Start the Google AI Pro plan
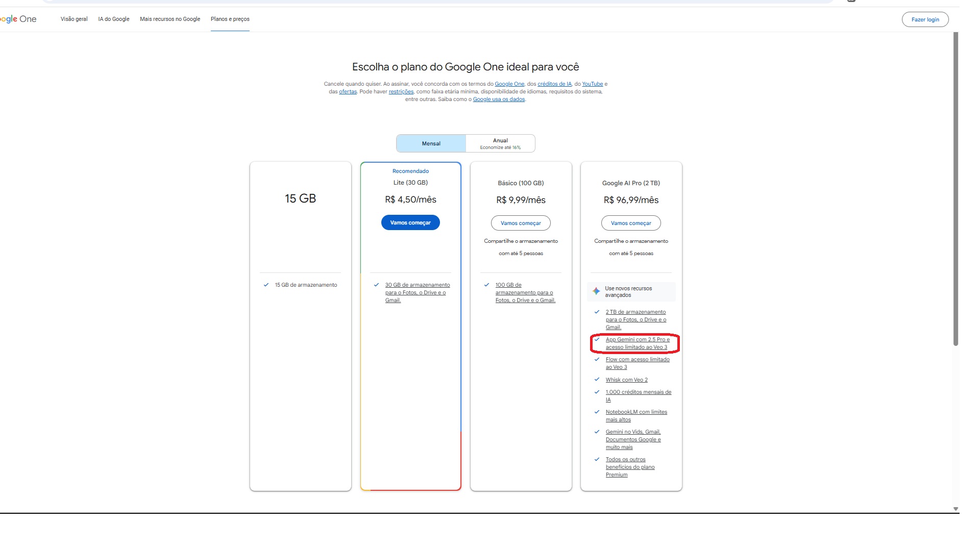Viewport: 980px width, 551px height. (x=631, y=223)
